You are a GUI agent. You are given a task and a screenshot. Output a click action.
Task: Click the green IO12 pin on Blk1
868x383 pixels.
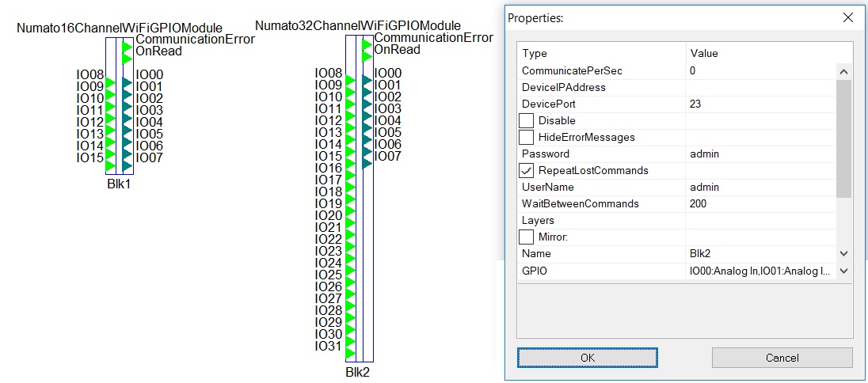tap(110, 131)
